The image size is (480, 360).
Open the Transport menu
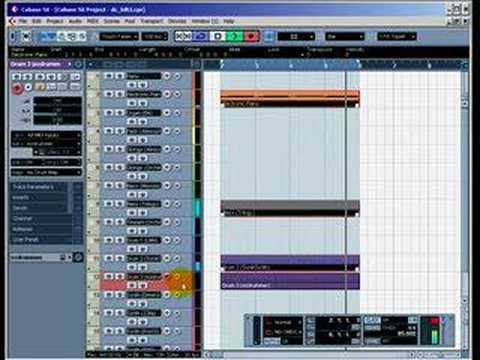(152, 21)
